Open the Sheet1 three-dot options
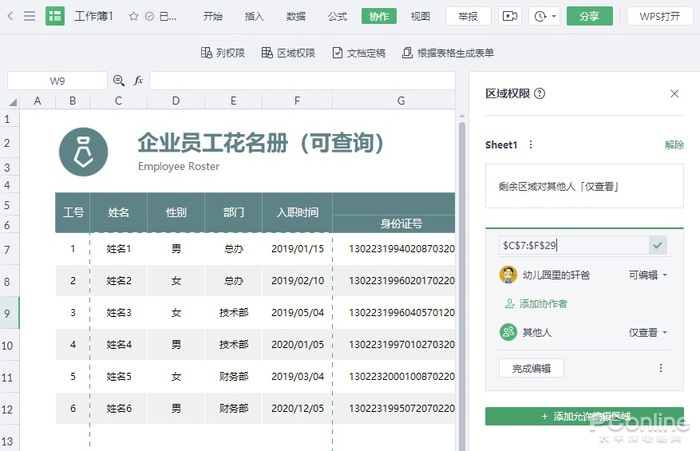The image size is (700, 451). 530,145
